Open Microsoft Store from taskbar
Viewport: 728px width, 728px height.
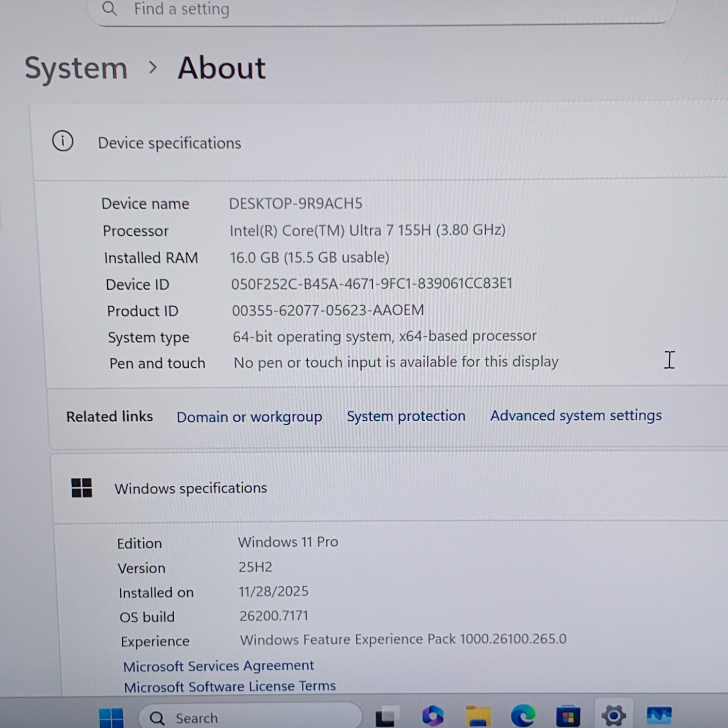tap(568, 716)
